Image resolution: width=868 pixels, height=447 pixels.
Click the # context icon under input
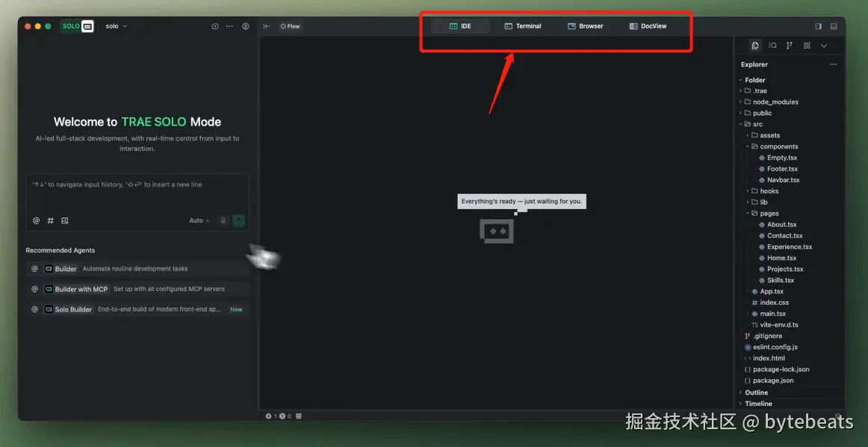[50, 220]
